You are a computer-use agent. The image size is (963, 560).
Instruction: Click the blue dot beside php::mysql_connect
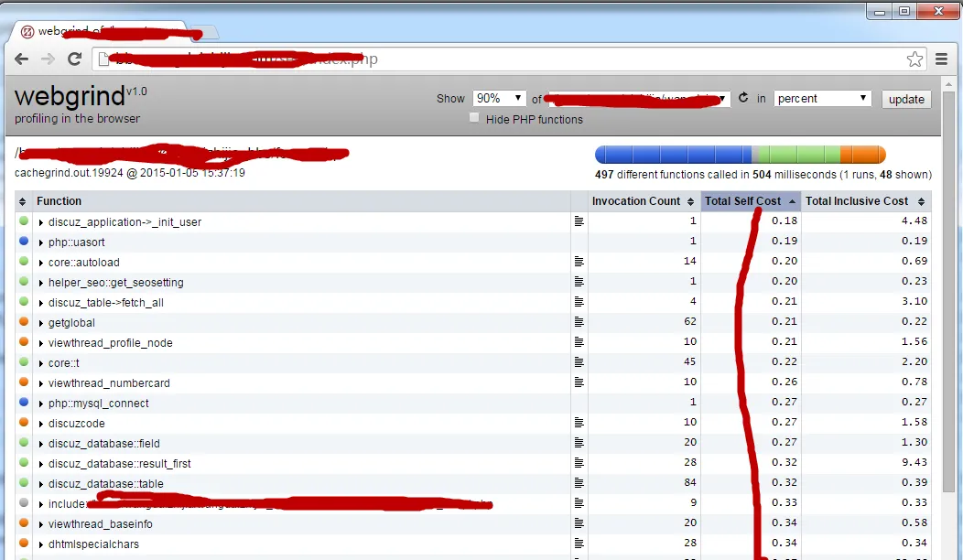[24, 403]
